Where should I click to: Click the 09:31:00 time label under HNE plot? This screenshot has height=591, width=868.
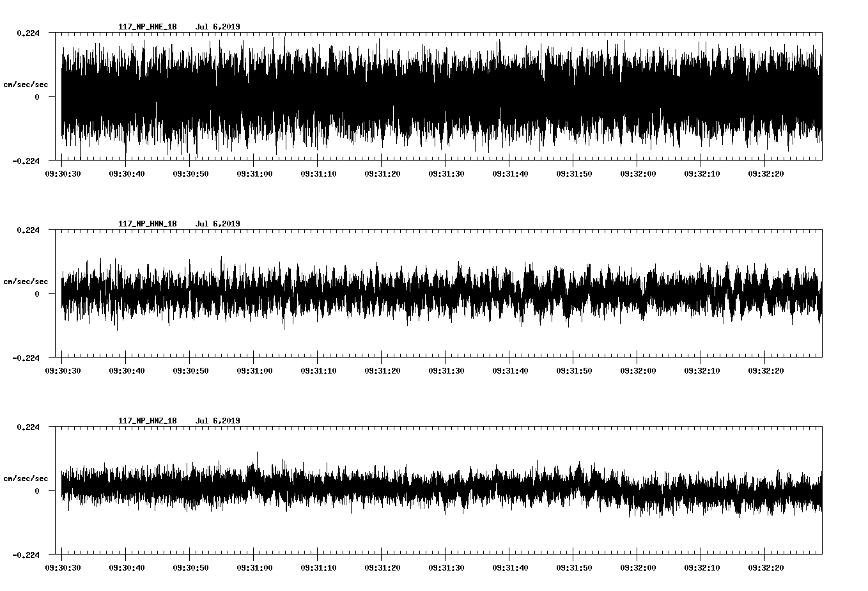pyautogui.click(x=254, y=173)
